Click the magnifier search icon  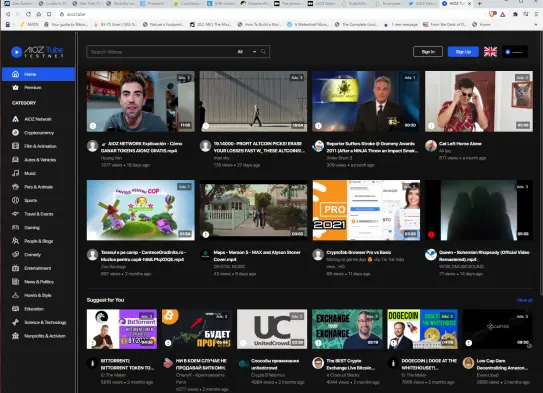tap(264, 52)
